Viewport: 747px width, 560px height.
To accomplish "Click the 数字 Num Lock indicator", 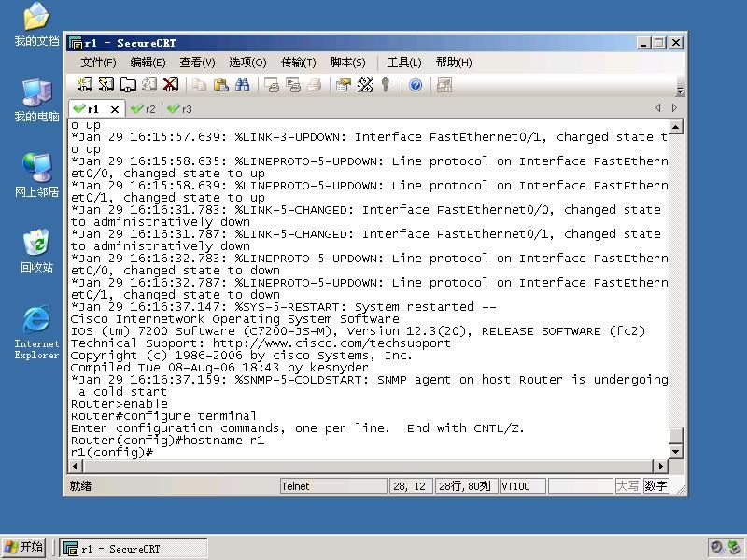I will pos(655,486).
